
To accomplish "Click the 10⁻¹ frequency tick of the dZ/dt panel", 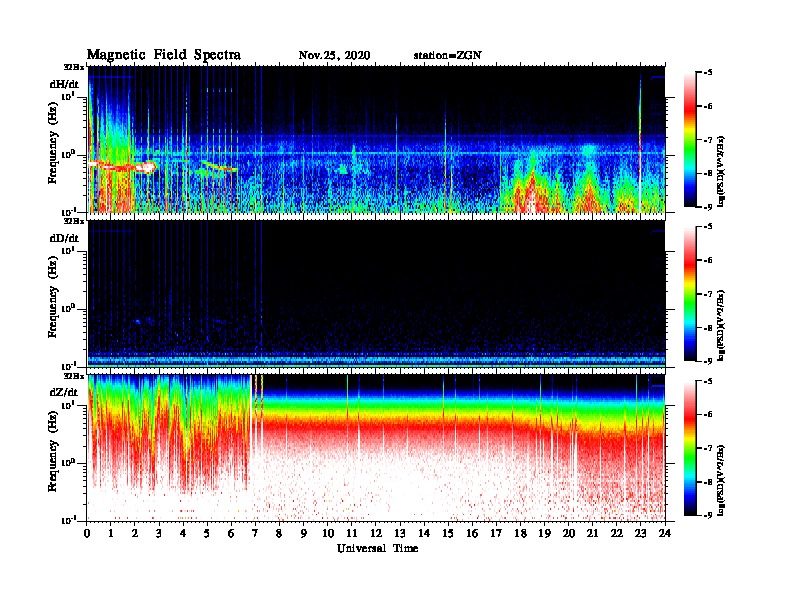I will pyautogui.click(x=68, y=520).
